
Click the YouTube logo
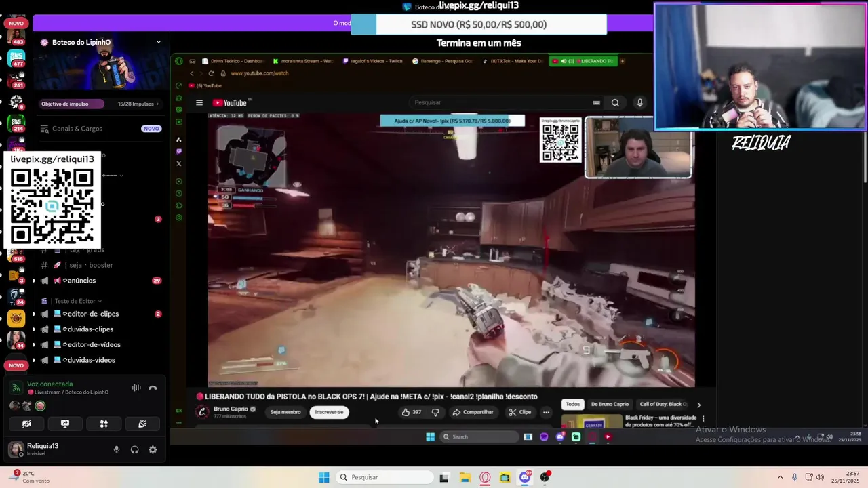coord(231,103)
